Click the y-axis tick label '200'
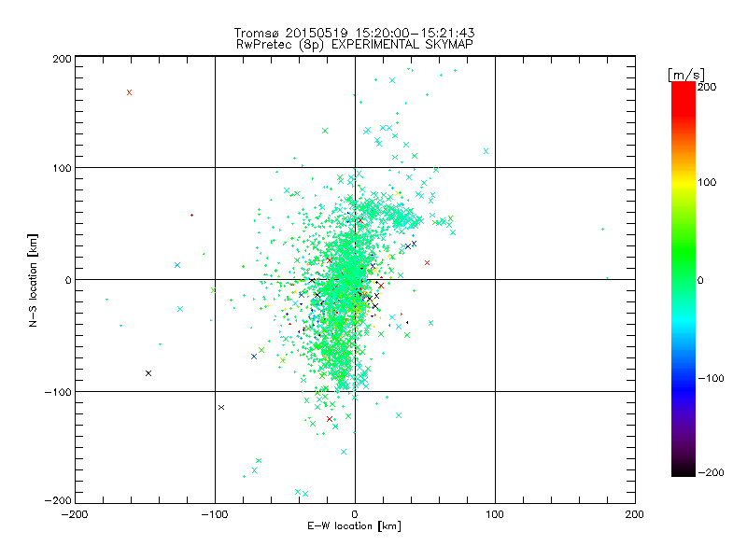 click(x=62, y=59)
